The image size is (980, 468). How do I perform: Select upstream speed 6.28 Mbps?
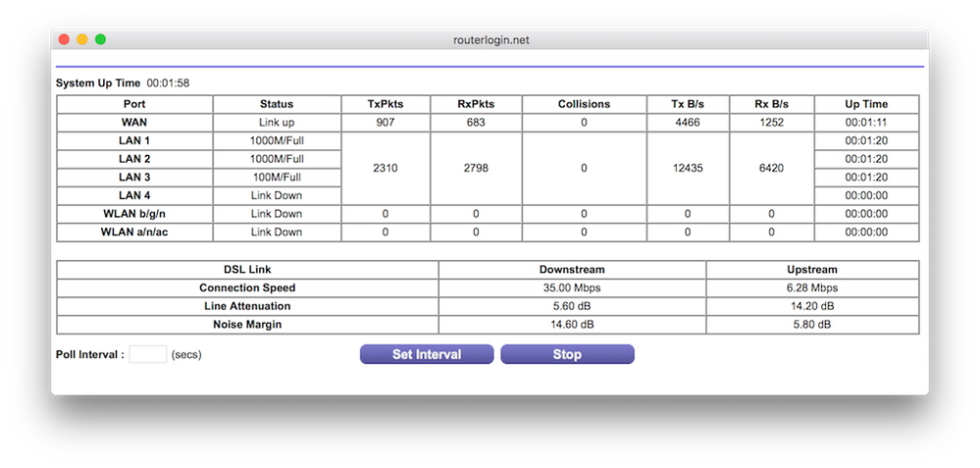coord(812,288)
